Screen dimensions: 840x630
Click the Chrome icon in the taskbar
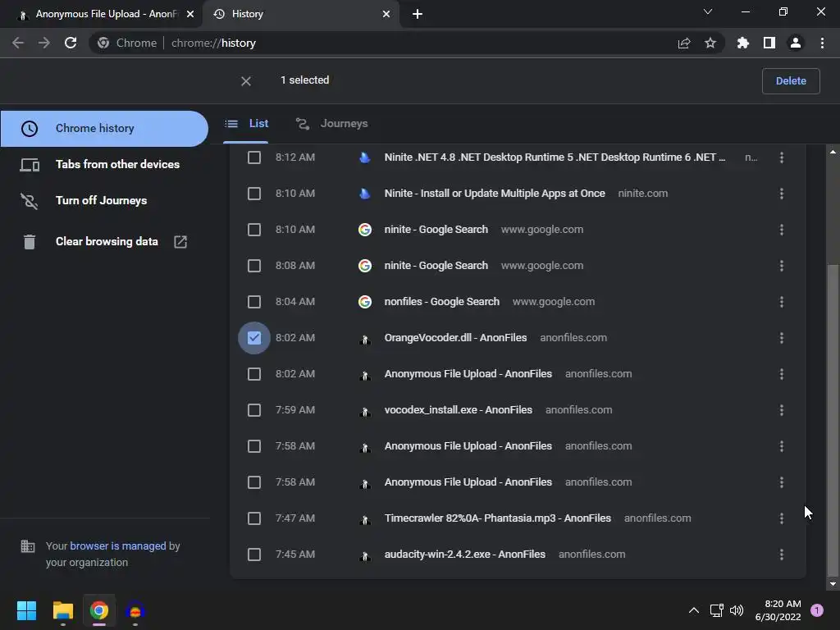(x=99, y=610)
